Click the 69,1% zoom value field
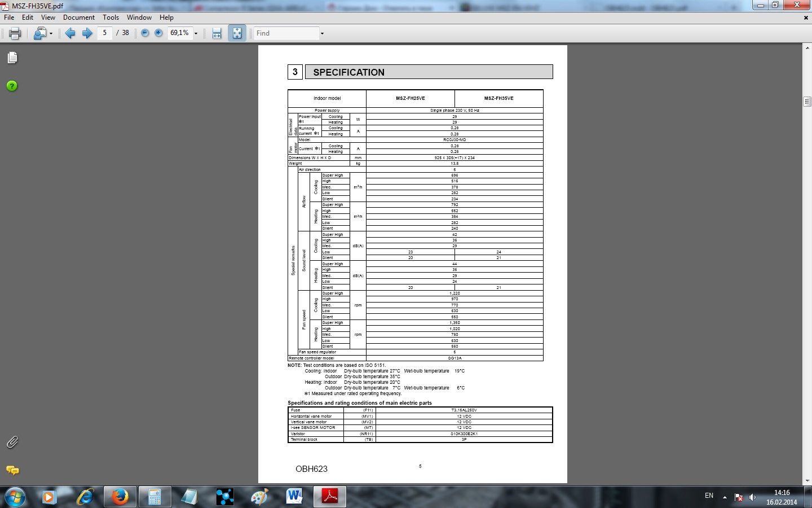This screenshot has width=812, height=508. (180, 33)
